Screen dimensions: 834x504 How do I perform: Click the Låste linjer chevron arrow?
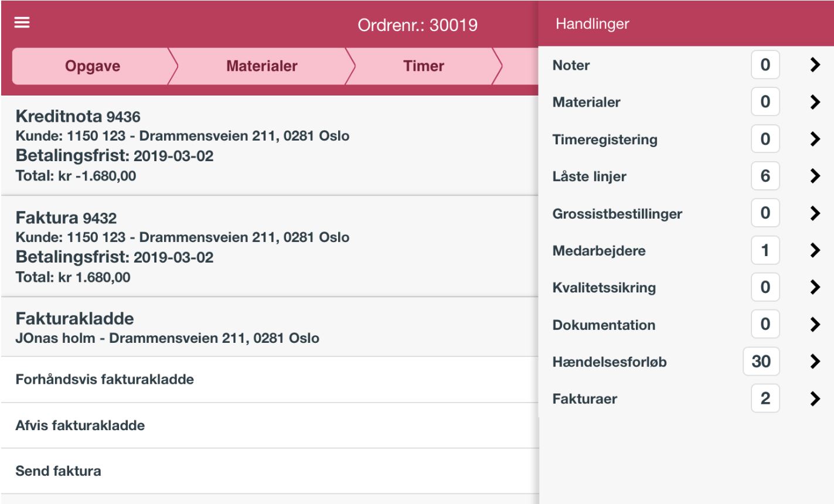814,176
